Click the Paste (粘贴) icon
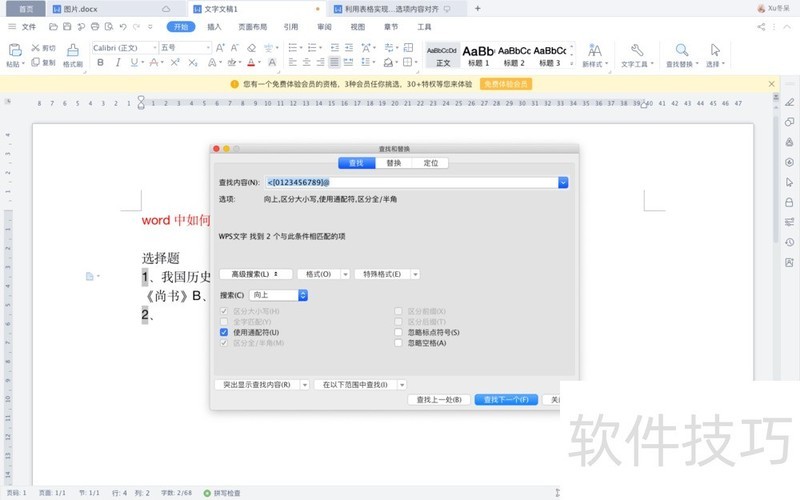This screenshot has height=500, width=800. [15, 50]
